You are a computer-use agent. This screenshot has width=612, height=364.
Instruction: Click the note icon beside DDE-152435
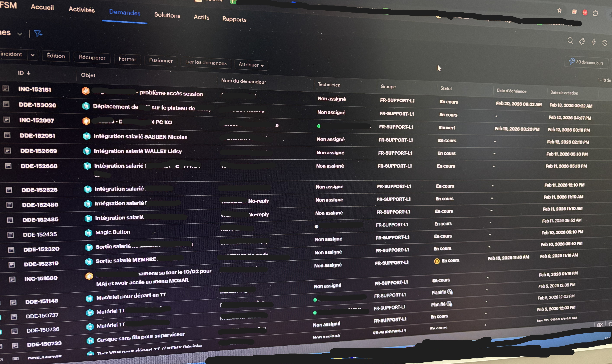[x=11, y=235]
